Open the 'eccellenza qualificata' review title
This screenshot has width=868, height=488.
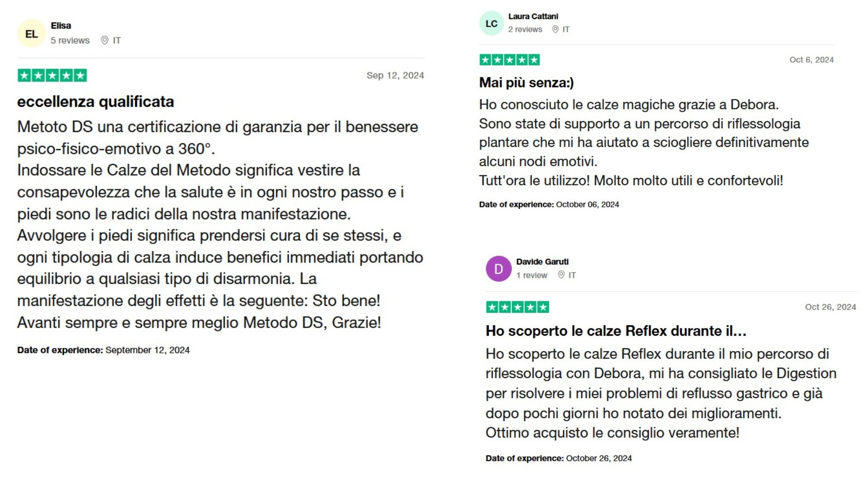point(95,102)
